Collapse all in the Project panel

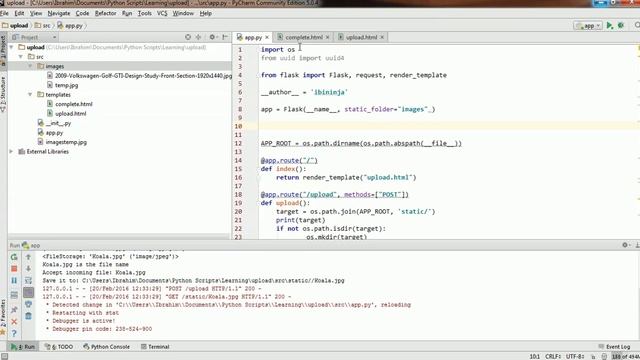[x=198, y=37]
